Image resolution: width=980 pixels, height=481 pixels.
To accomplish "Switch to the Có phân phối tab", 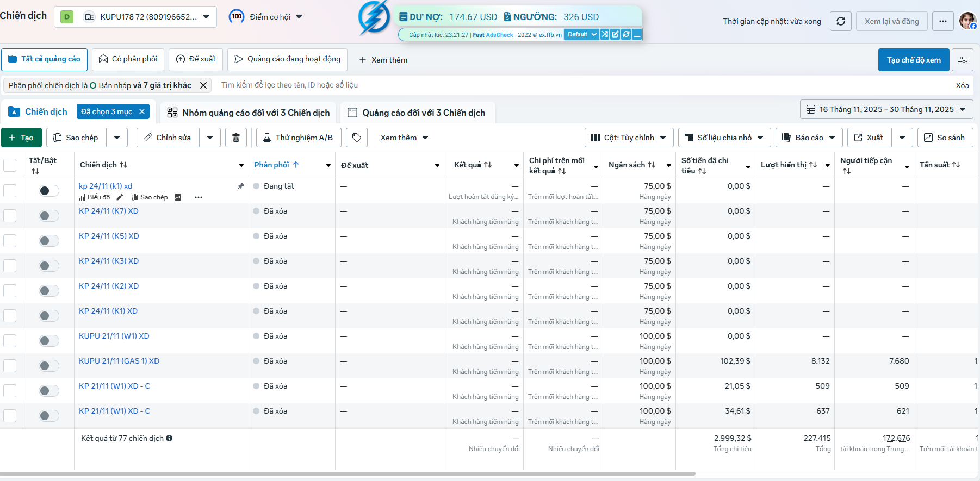I will (x=128, y=59).
